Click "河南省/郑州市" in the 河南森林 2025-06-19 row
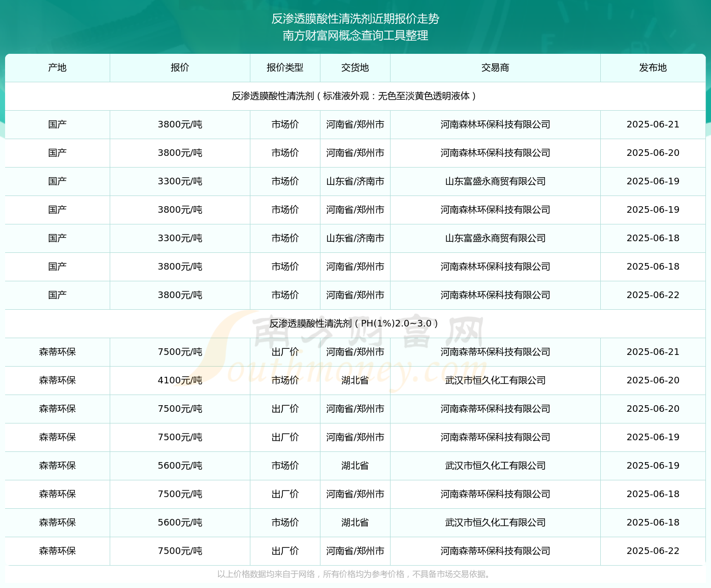711x588 pixels. (x=355, y=210)
